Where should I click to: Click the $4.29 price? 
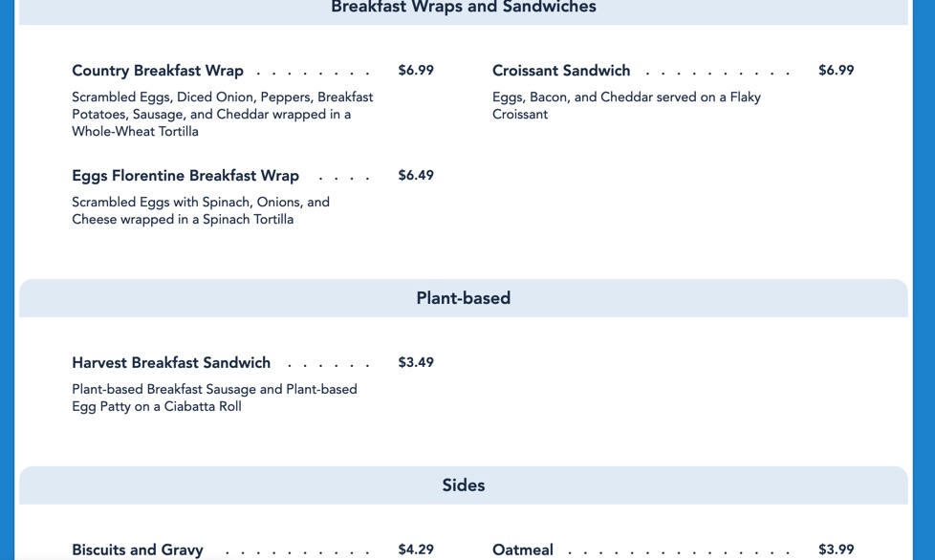click(416, 549)
